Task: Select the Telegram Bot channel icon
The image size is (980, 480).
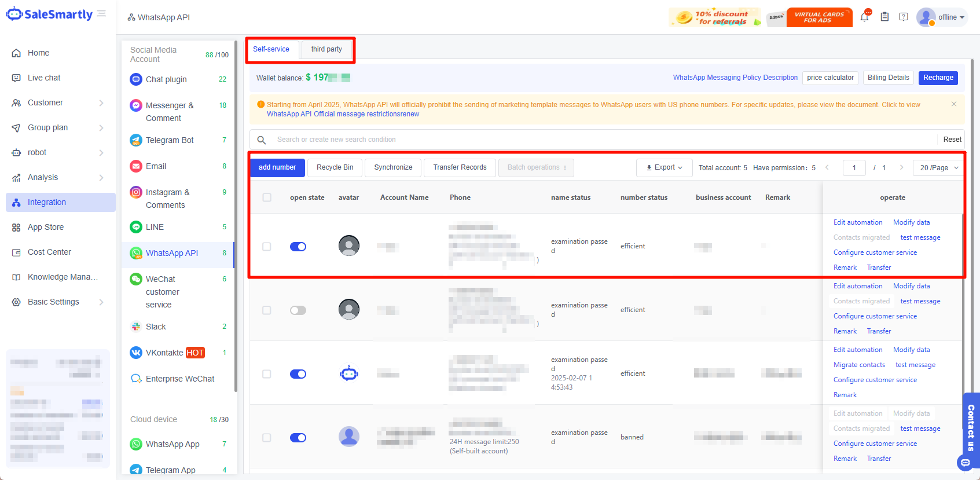Action: click(136, 140)
